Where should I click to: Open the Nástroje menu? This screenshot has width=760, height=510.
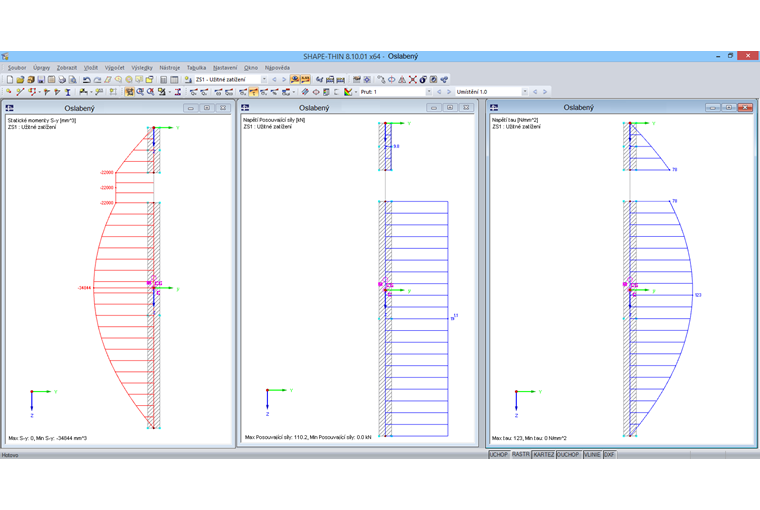170,68
